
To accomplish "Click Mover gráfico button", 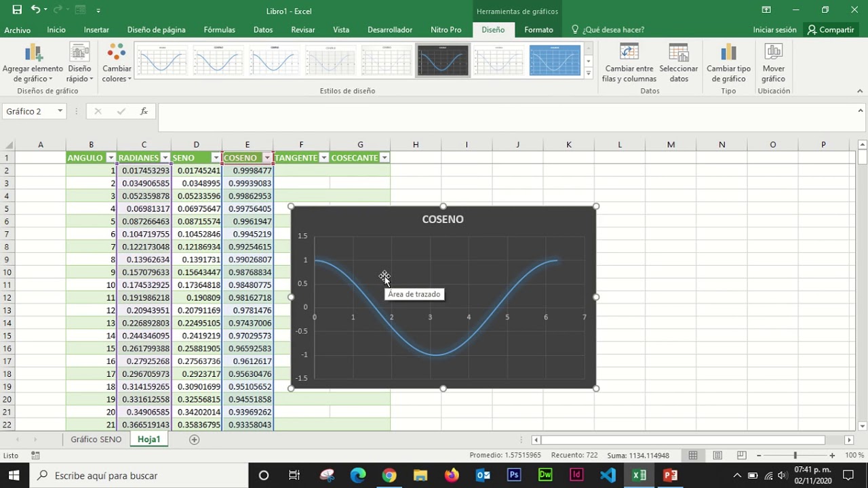I will (773, 63).
